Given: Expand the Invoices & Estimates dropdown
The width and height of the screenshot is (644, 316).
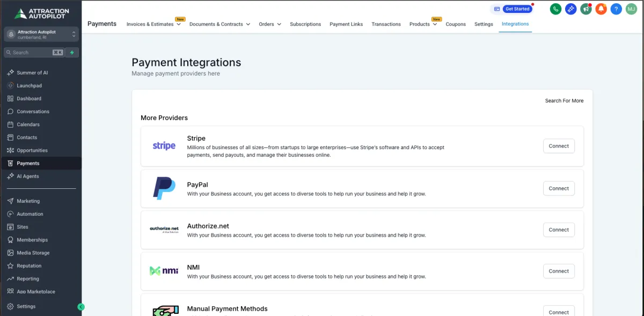Looking at the screenshot, I should coord(153,24).
